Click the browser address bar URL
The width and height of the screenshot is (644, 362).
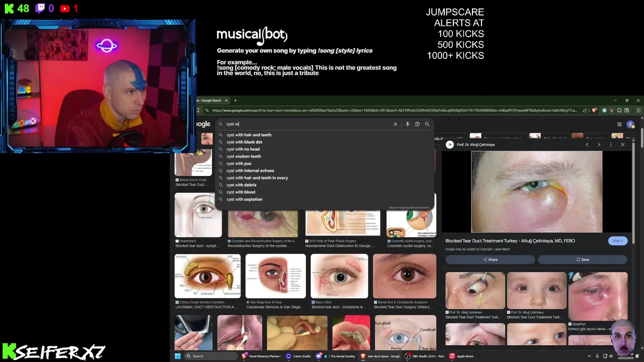[394, 111]
